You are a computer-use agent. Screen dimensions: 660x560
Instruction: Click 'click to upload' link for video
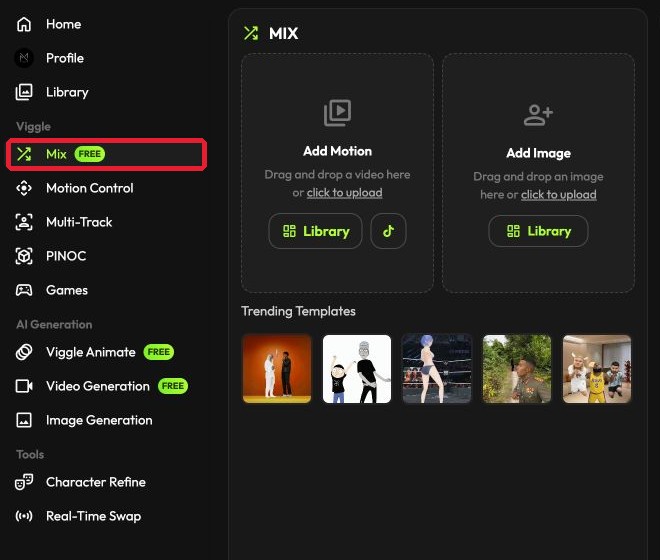tap(344, 193)
